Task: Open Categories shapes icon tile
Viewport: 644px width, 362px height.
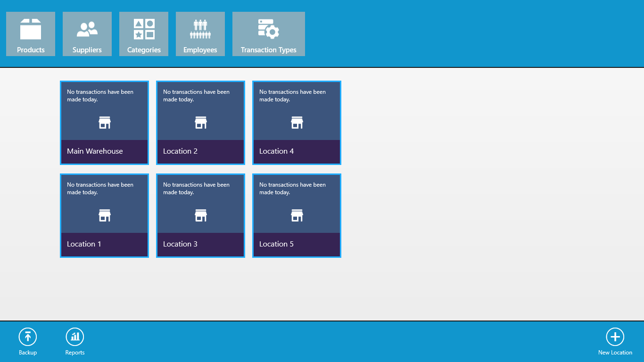Action: click(x=144, y=29)
